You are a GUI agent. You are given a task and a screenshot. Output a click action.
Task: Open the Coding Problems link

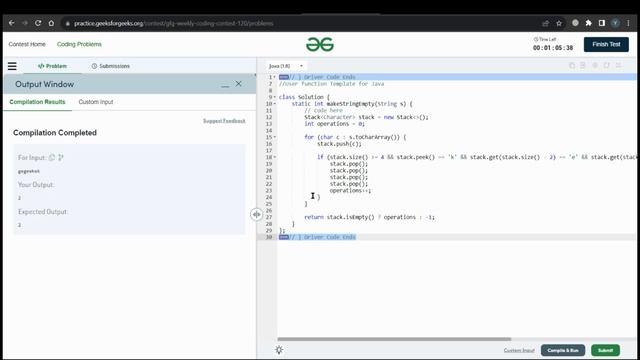tap(79, 44)
